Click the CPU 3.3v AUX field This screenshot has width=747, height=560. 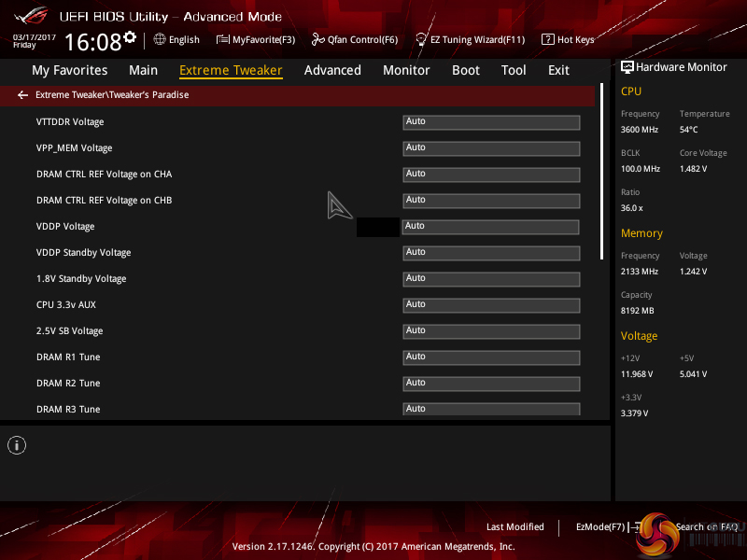pos(491,305)
